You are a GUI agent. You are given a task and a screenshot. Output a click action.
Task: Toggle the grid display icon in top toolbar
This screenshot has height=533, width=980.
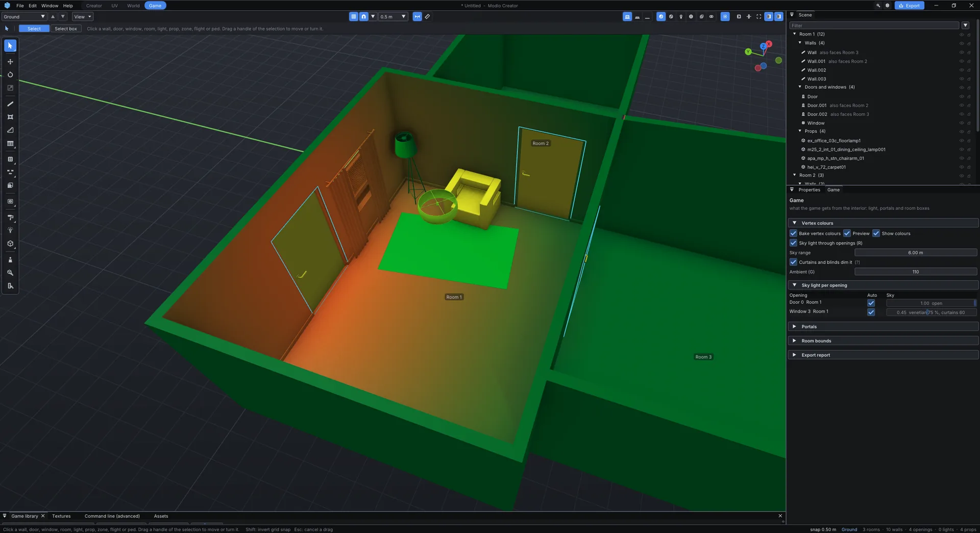coord(353,17)
